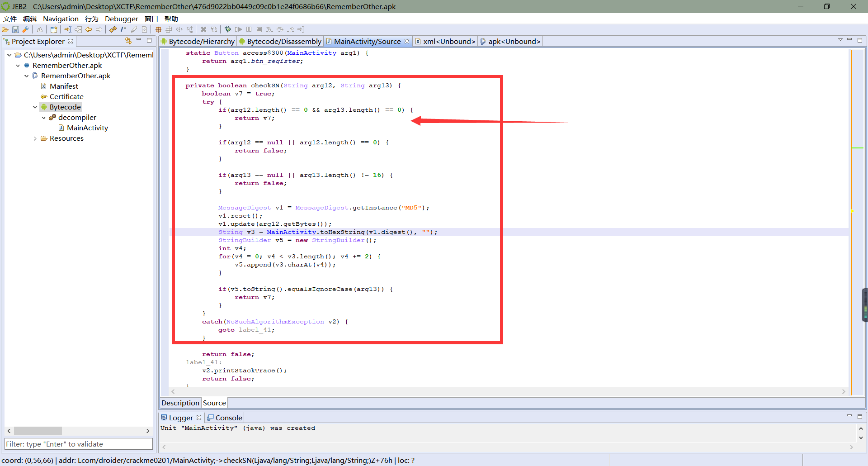Click the jump-to-address arrow icon

(67, 29)
